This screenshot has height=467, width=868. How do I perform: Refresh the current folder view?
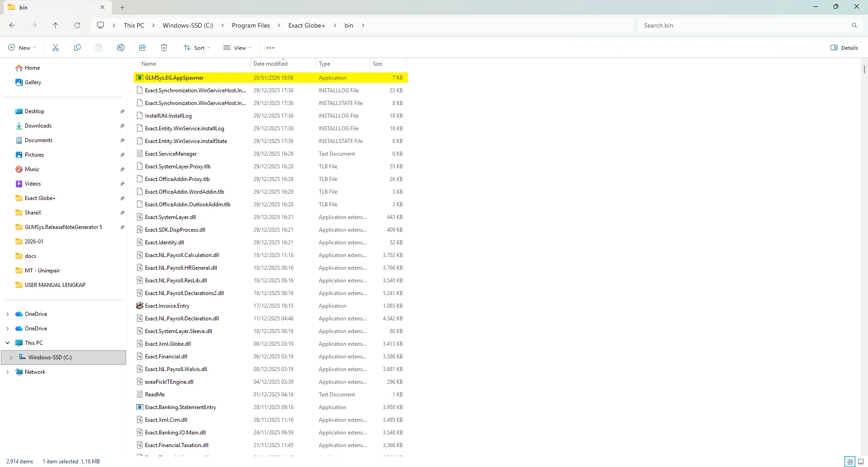[x=77, y=25]
